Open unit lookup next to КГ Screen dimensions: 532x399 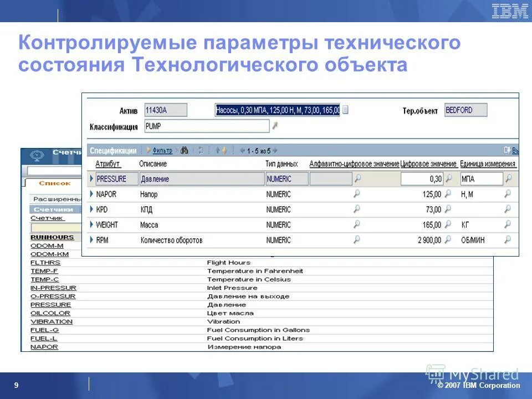(x=508, y=224)
